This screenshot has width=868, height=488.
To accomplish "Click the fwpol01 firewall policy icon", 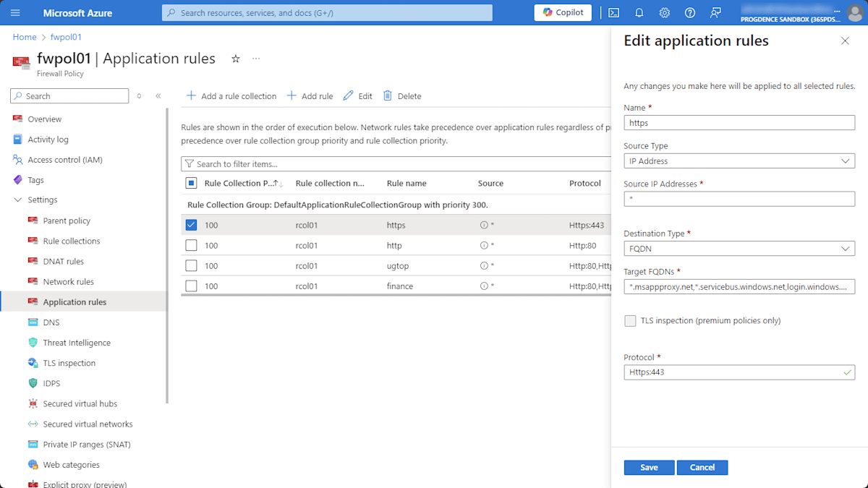I will coord(22,62).
